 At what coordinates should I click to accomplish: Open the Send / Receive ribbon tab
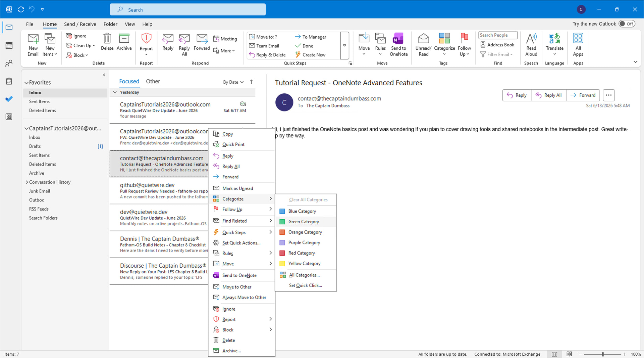(80, 24)
